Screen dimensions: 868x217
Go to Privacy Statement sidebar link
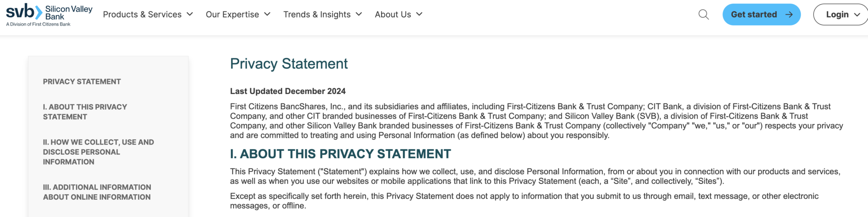[82, 81]
